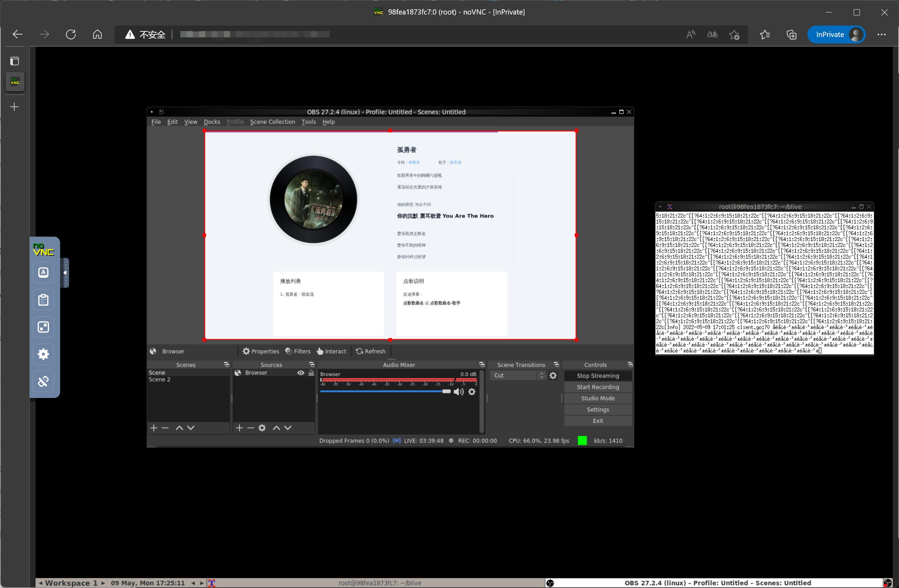The image size is (899, 588).
Task: Hide the Browser source eye icon
Action: [x=301, y=373]
